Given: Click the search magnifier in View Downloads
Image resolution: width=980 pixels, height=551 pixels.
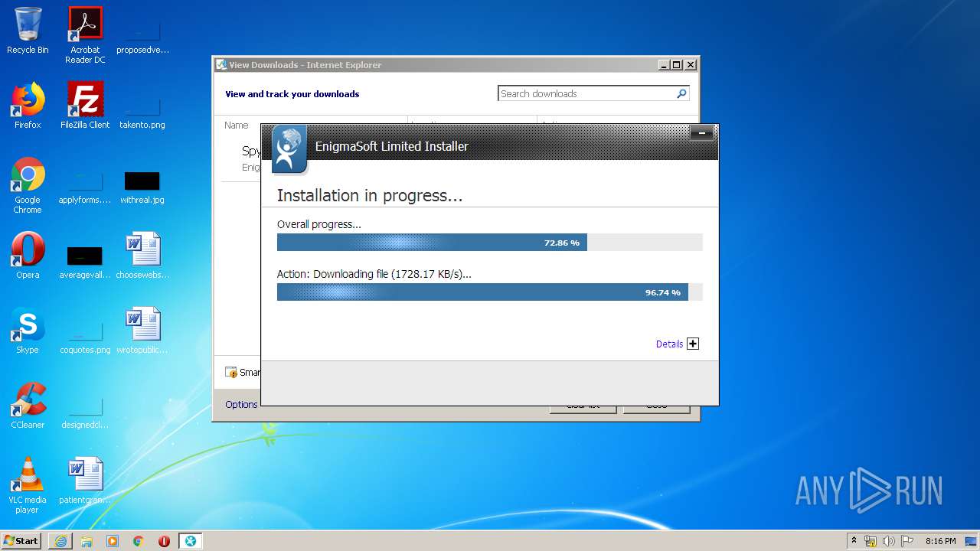Looking at the screenshot, I should (681, 93).
